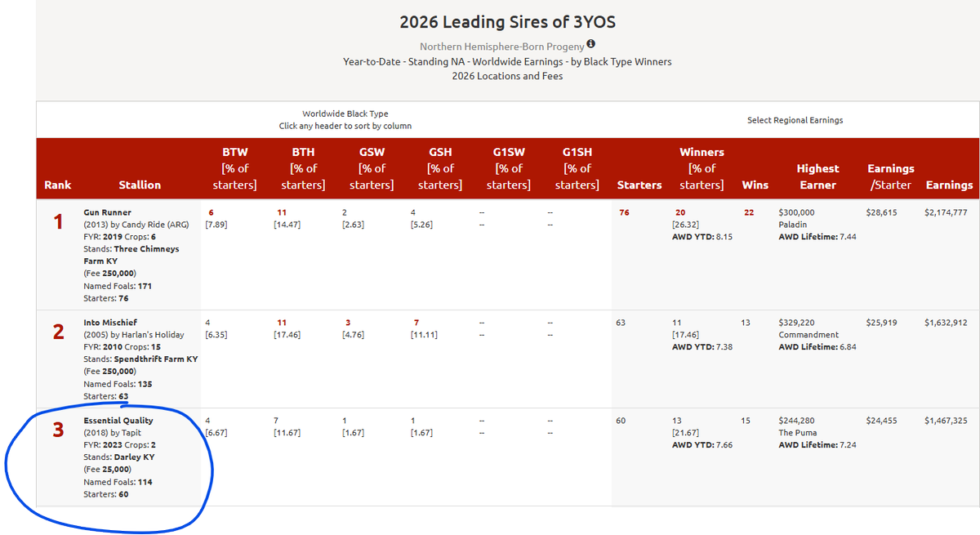Sort by the Starters column header
The width and height of the screenshot is (980, 535).
tap(639, 185)
